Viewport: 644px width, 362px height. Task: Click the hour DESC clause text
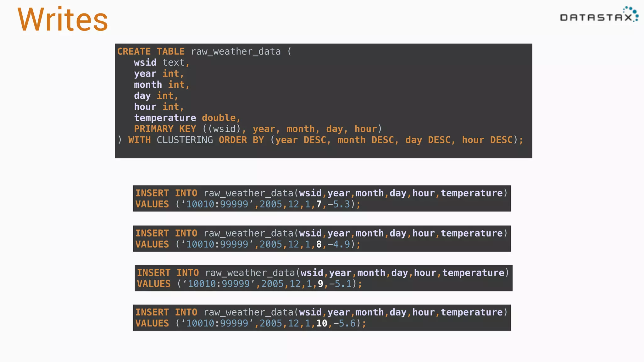click(x=487, y=140)
